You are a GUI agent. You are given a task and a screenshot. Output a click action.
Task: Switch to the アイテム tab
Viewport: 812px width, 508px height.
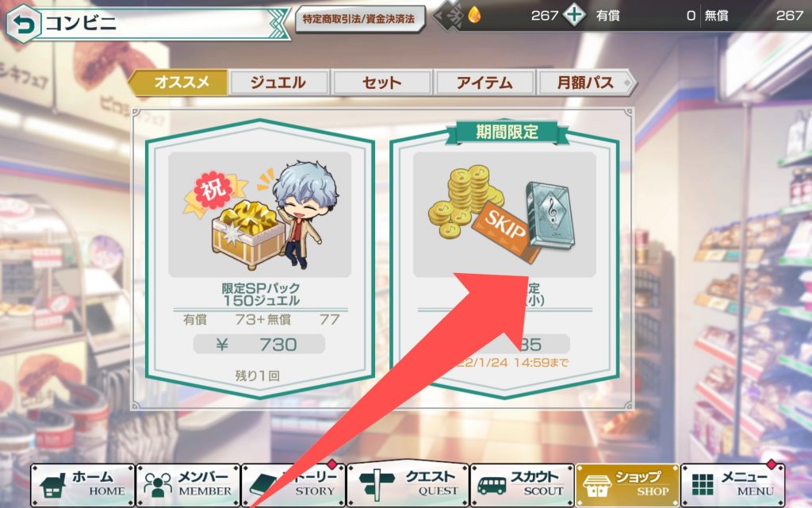point(485,83)
